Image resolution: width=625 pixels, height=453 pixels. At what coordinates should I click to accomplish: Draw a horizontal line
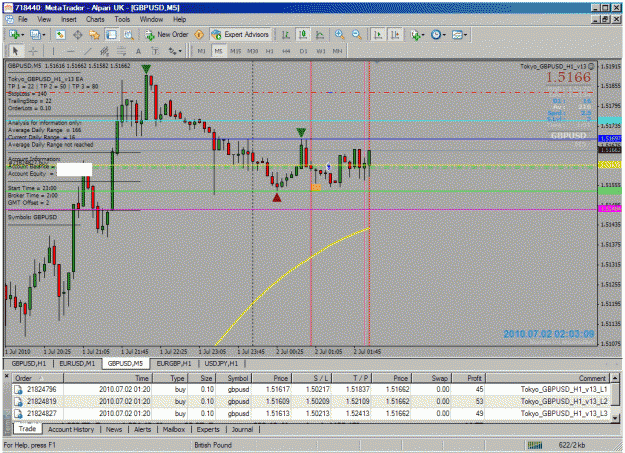[x=71, y=51]
